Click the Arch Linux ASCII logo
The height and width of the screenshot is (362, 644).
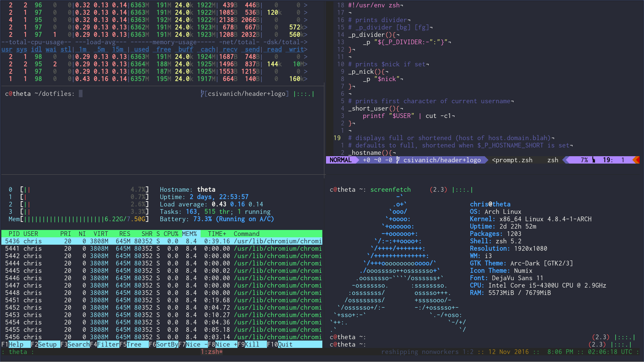(398, 263)
